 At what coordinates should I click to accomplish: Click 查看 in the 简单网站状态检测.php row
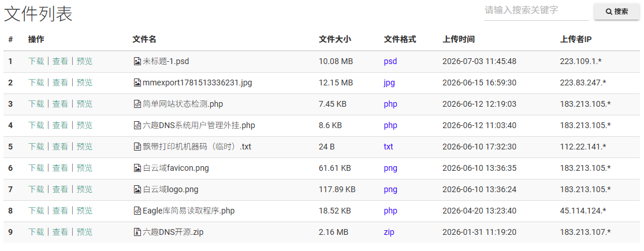click(x=60, y=104)
